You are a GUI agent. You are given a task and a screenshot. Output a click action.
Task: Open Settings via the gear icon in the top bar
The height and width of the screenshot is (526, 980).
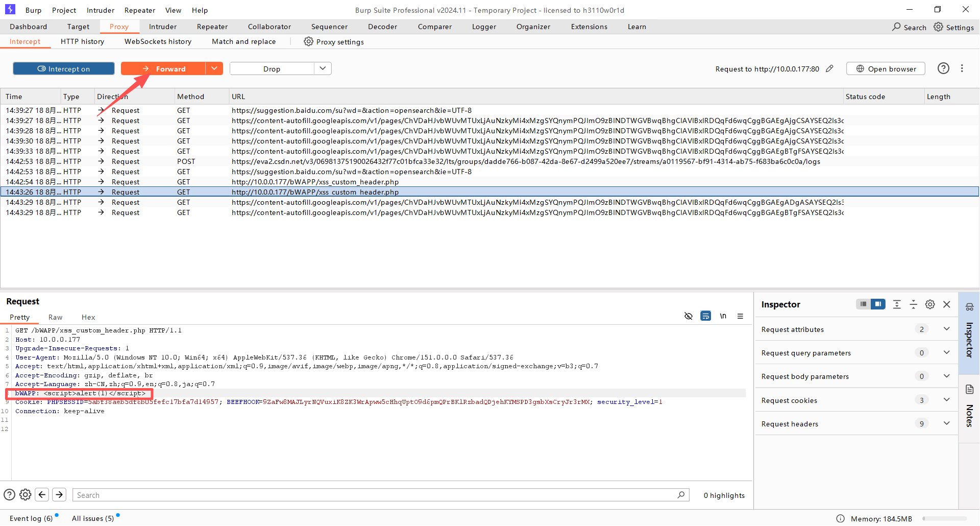(938, 27)
